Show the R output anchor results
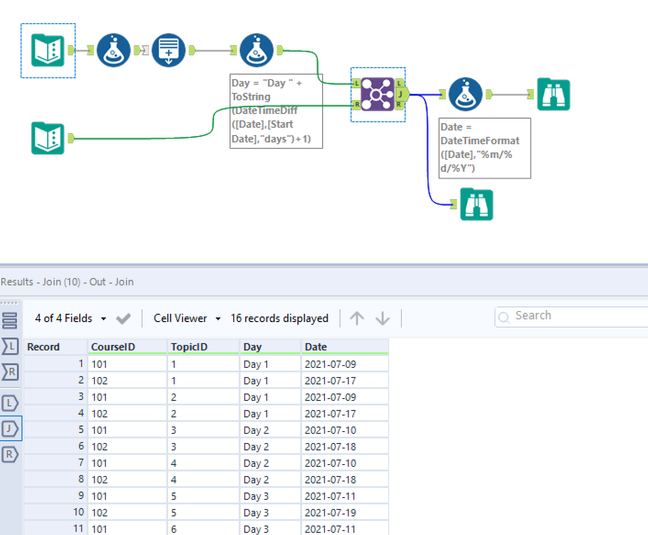 pos(10,454)
